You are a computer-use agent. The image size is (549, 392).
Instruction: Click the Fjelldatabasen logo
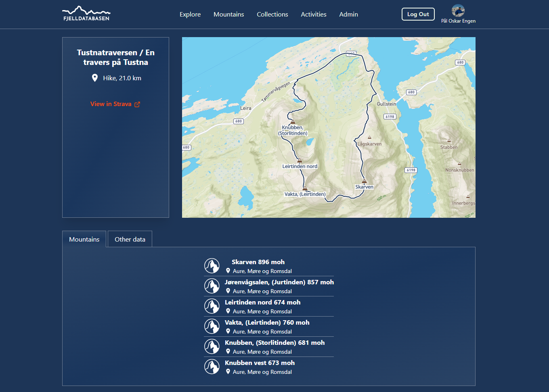point(86,14)
